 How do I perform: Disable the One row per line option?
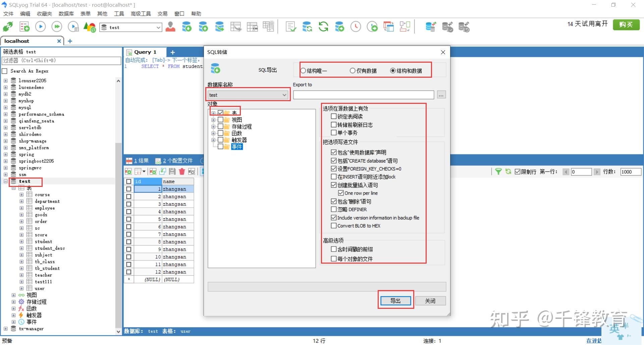(x=341, y=193)
